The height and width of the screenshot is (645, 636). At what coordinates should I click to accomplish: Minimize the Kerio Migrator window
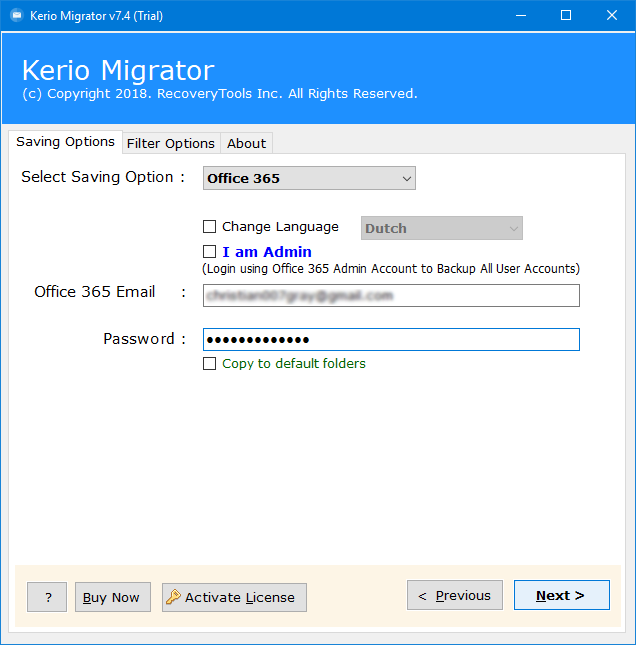(x=521, y=16)
